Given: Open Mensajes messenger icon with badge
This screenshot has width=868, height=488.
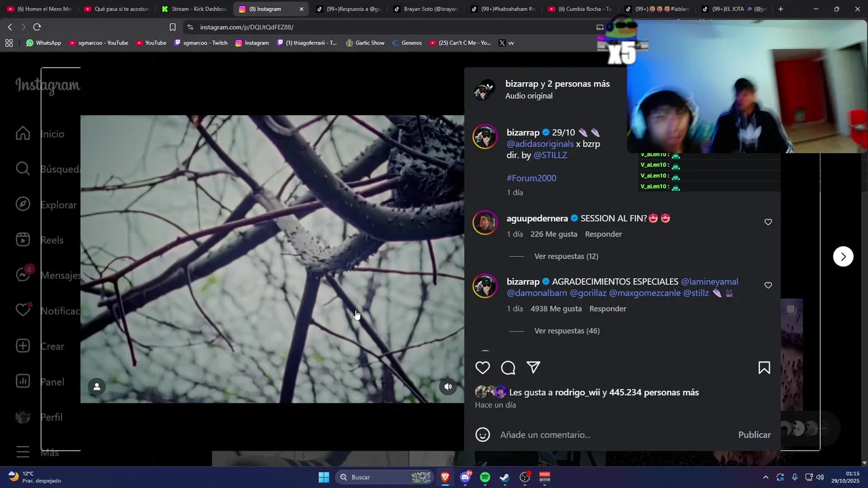Looking at the screenshot, I should click(23, 275).
